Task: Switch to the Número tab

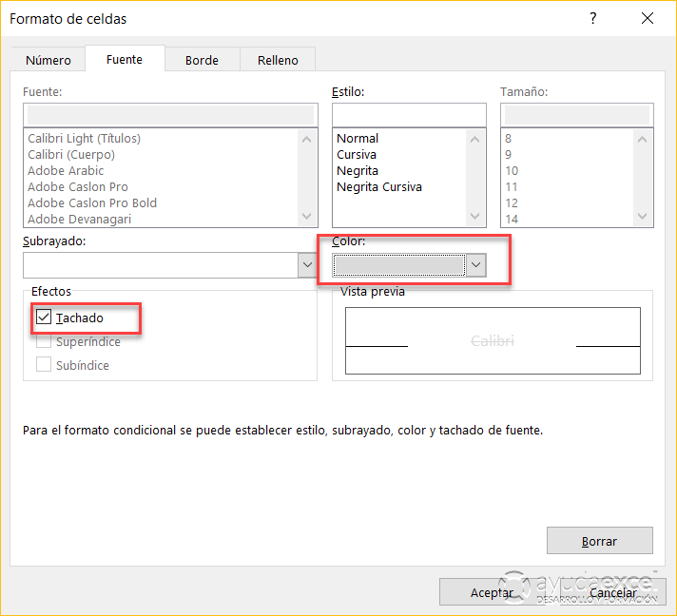Action: pos(48,60)
